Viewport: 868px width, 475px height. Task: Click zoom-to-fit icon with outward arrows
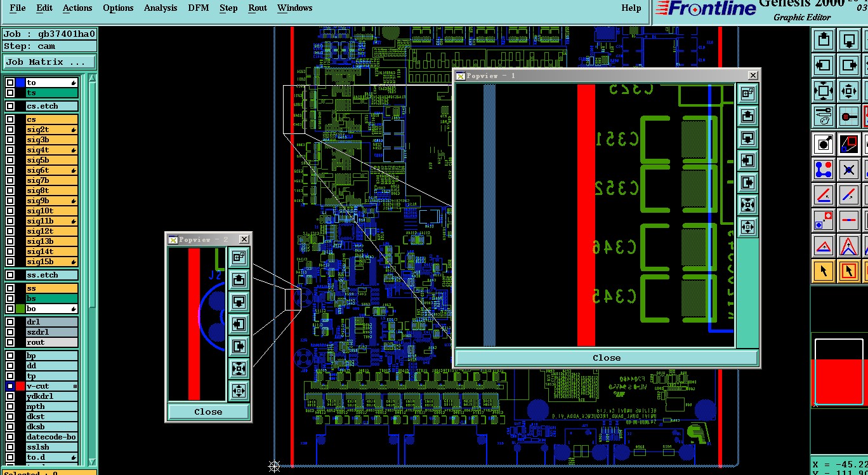[x=824, y=90]
